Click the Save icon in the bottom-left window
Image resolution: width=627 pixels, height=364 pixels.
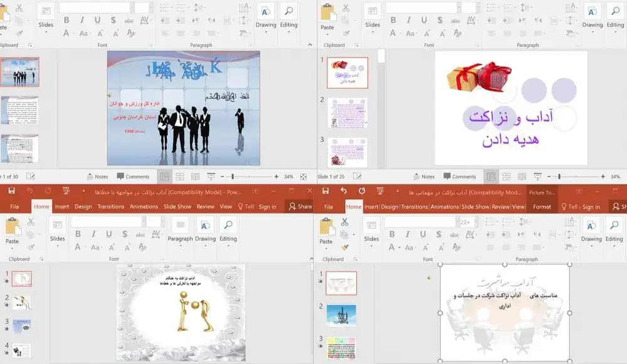tap(11, 191)
